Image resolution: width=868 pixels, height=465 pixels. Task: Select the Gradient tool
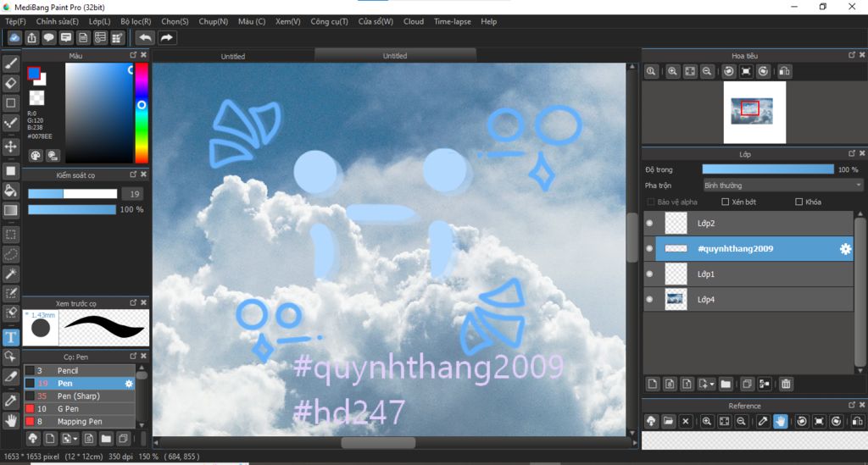point(10,210)
